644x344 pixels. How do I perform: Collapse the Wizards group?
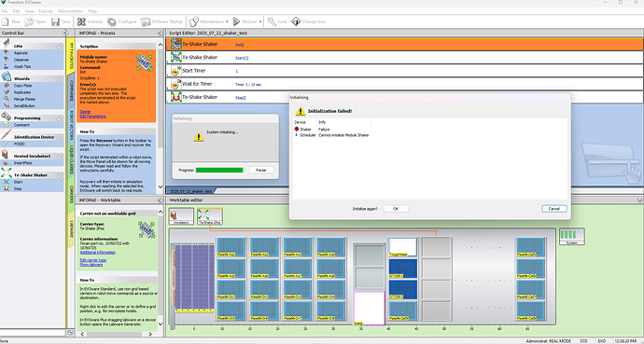[x=59, y=78]
